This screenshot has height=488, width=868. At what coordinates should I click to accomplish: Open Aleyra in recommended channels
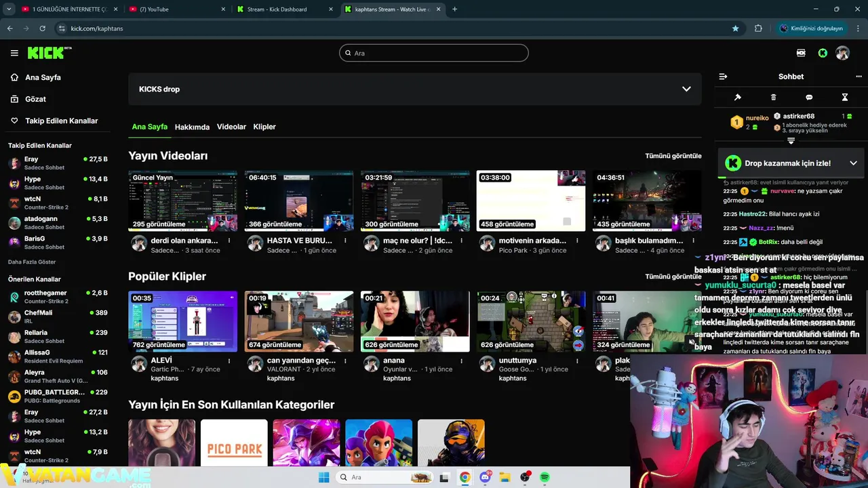click(x=58, y=376)
